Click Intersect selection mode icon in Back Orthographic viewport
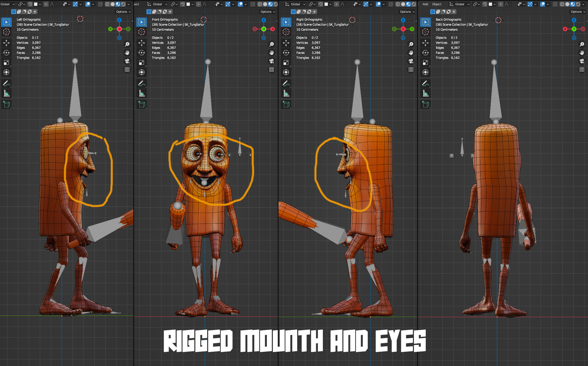Viewport: 588px width, 366px height. pos(454,12)
